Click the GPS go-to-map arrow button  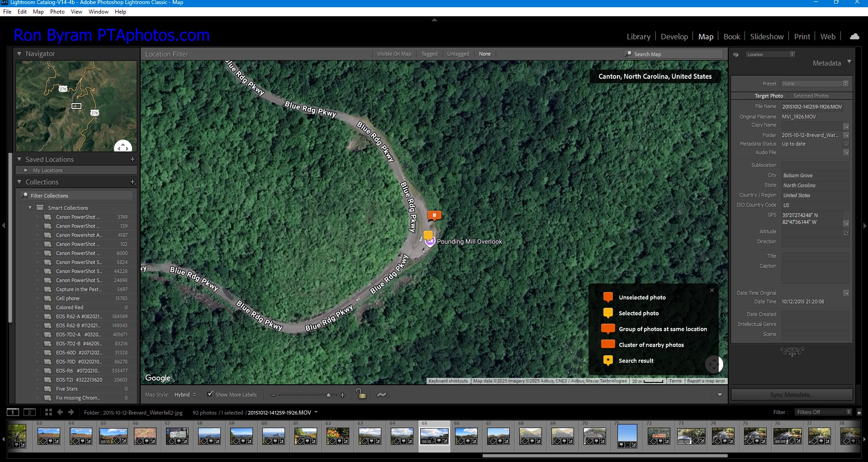(846, 223)
